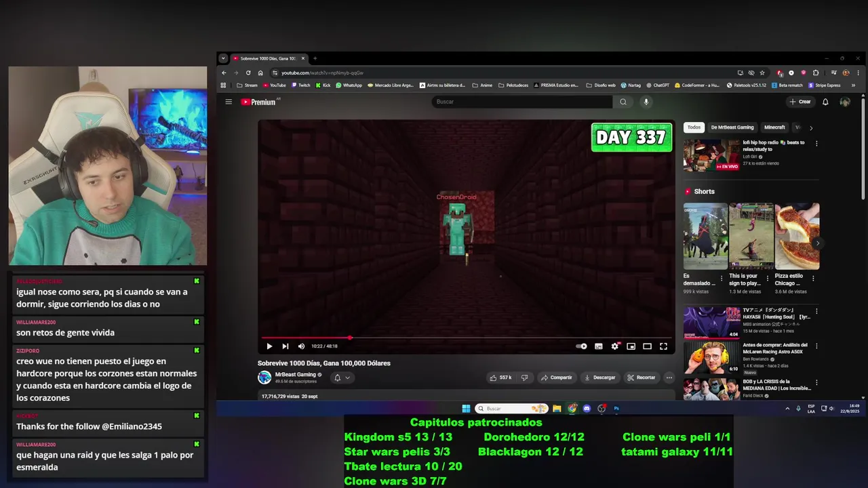Open options for the McLaren Racing Astro A50X video
This screenshot has width=868, height=488.
[816, 346]
